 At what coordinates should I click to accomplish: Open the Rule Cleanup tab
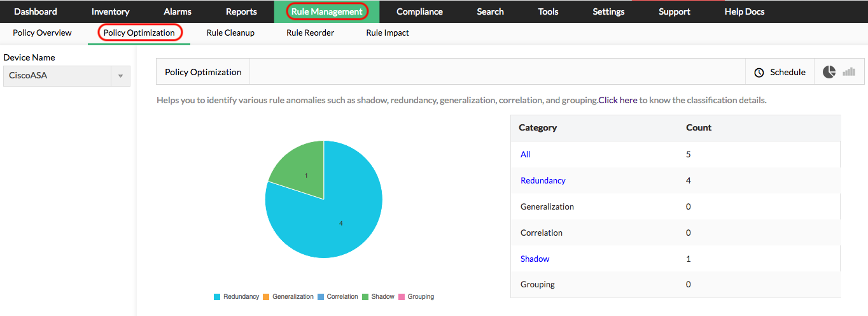coord(230,33)
